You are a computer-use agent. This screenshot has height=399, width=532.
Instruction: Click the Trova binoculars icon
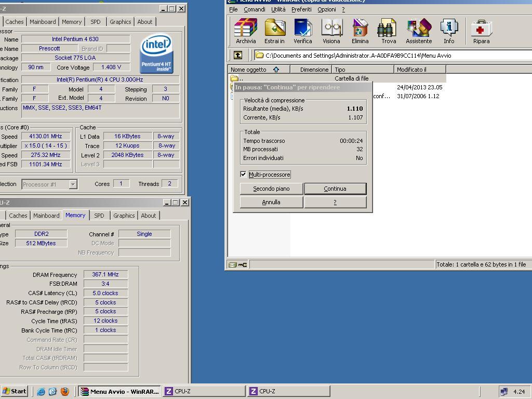pyautogui.click(x=389, y=31)
